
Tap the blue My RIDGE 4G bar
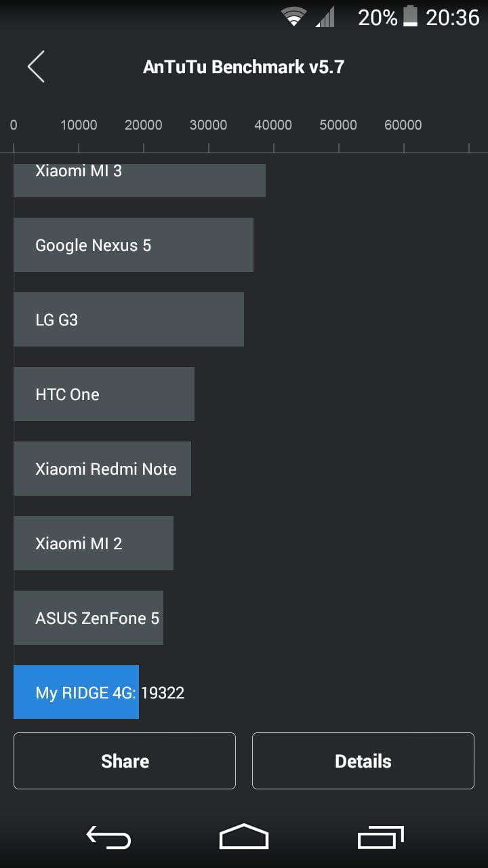[x=76, y=692]
